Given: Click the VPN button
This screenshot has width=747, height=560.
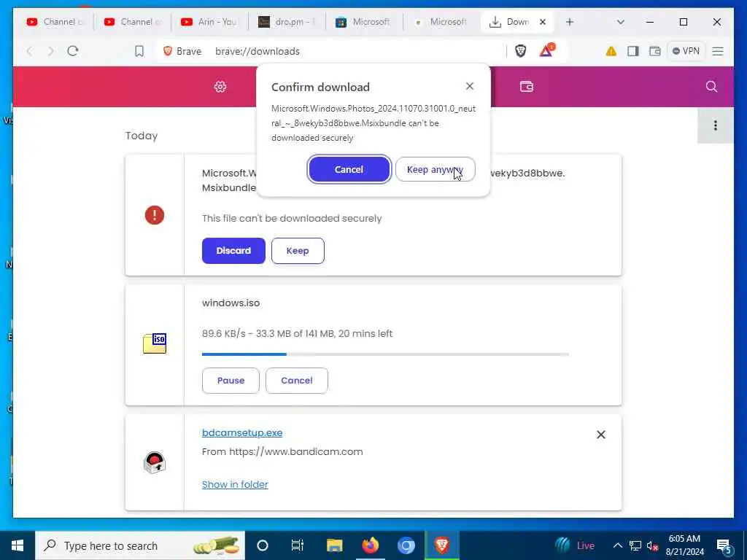Looking at the screenshot, I should [686, 51].
